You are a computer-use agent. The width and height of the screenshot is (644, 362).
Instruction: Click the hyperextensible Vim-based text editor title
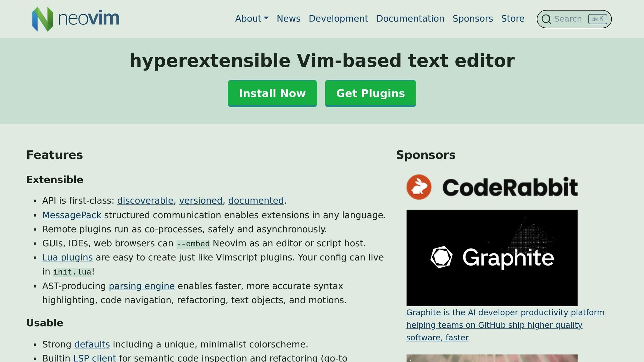coord(322,61)
